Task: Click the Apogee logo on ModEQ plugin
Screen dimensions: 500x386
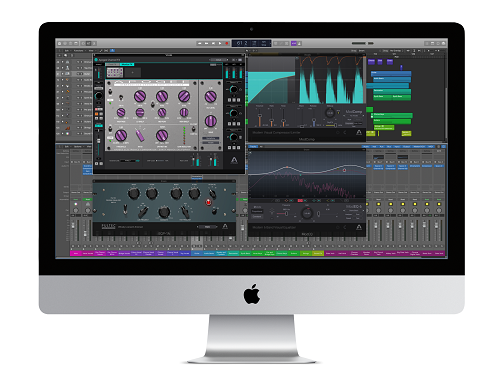Action: click(x=359, y=227)
